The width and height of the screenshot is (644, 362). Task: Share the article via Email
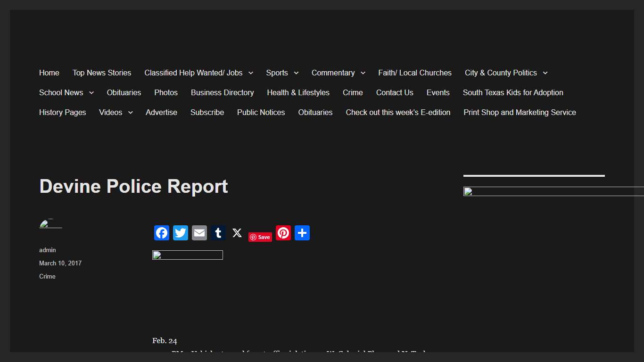click(199, 233)
